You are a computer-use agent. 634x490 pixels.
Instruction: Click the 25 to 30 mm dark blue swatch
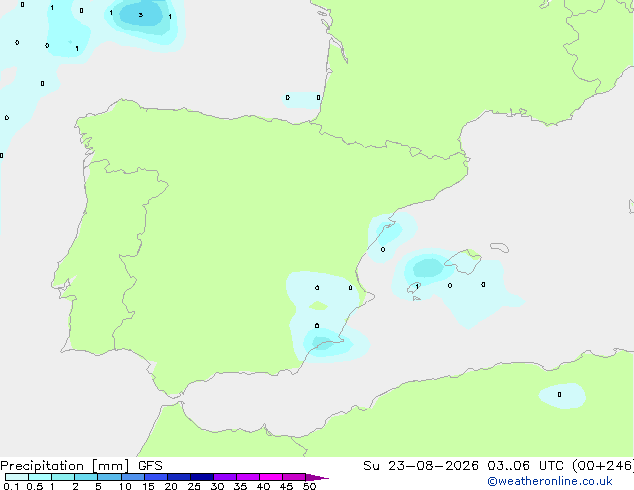coord(202,477)
